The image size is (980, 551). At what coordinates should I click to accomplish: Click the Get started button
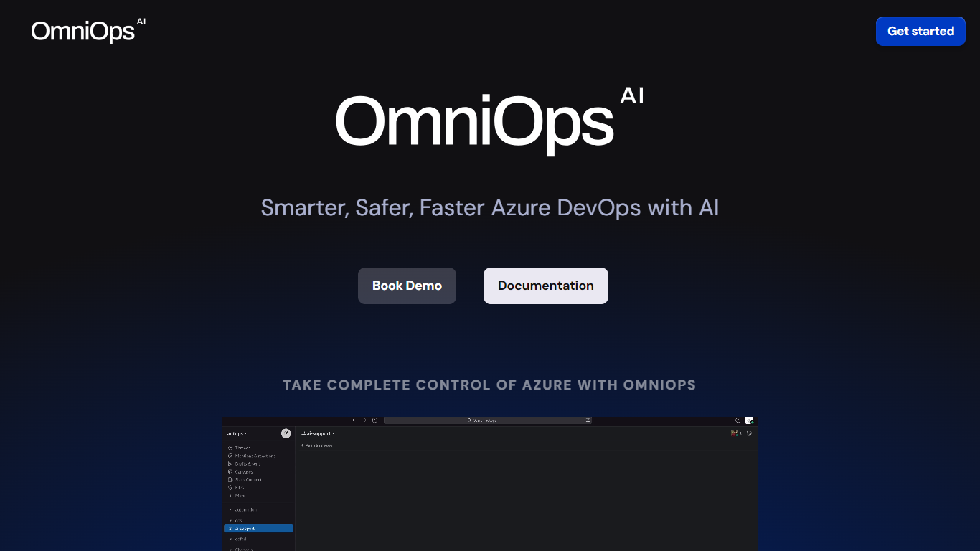tap(920, 31)
